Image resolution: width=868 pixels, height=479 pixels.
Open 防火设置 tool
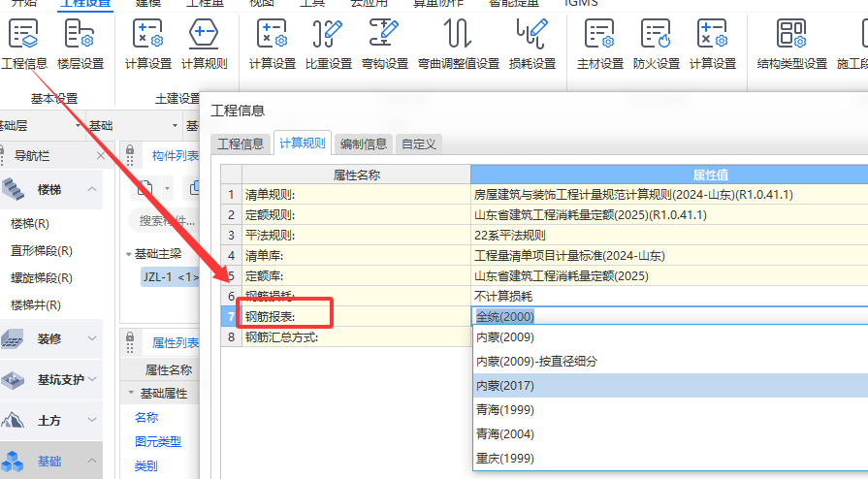pyautogui.click(x=657, y=45)
